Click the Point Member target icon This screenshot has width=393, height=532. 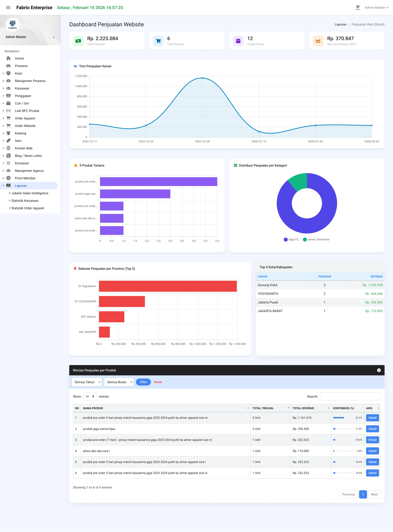point(8,178)
